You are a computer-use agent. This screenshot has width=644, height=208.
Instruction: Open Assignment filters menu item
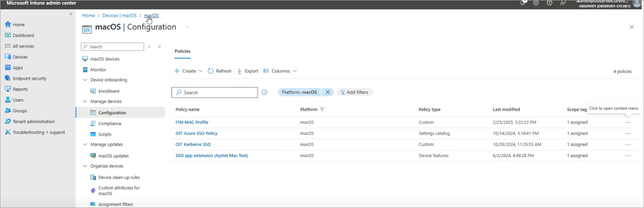tap(111, 204)
